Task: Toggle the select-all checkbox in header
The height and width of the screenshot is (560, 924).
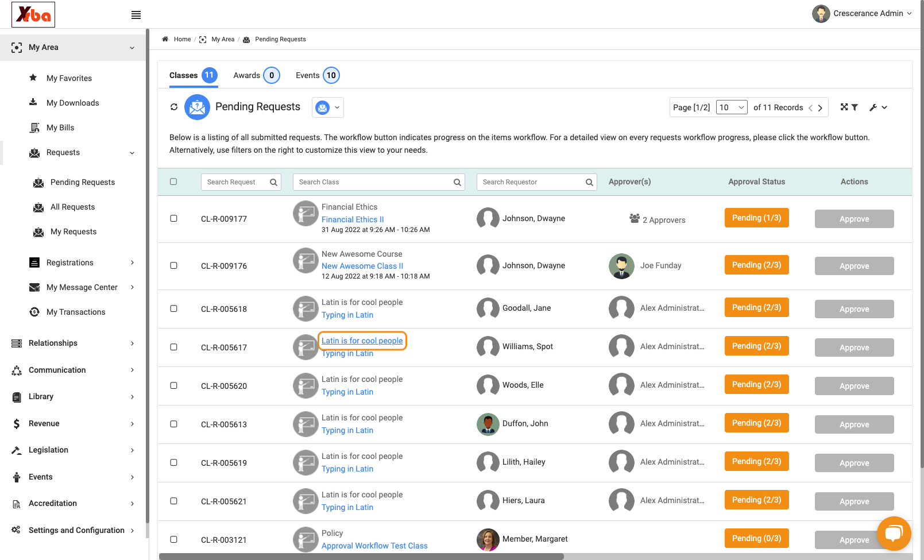Action: [x=173, y=181]
